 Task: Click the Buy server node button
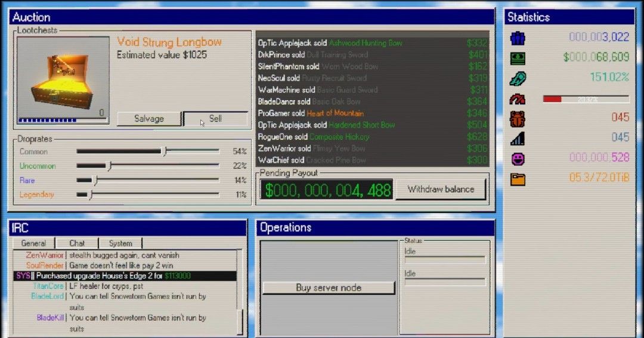coord(329,287)
